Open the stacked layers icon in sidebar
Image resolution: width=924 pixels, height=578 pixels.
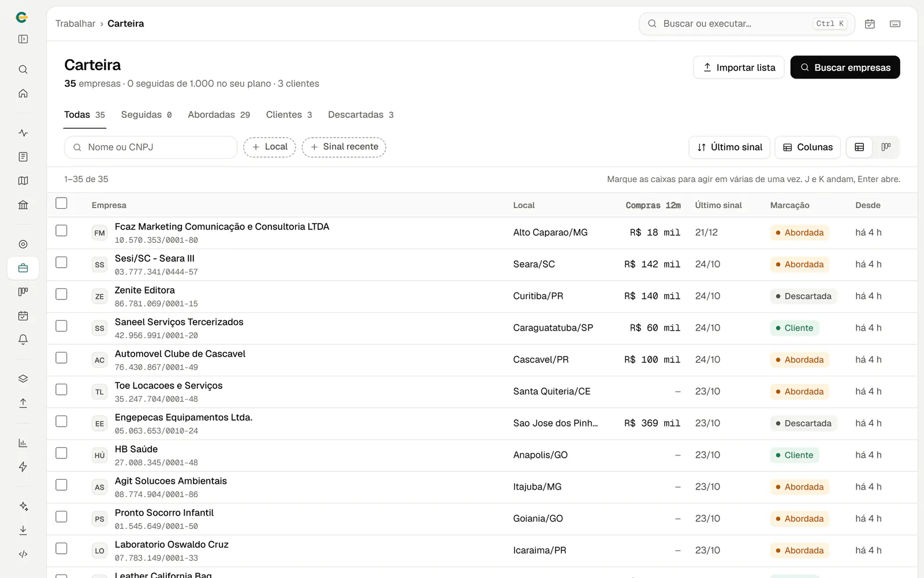(x=23, y=379)
